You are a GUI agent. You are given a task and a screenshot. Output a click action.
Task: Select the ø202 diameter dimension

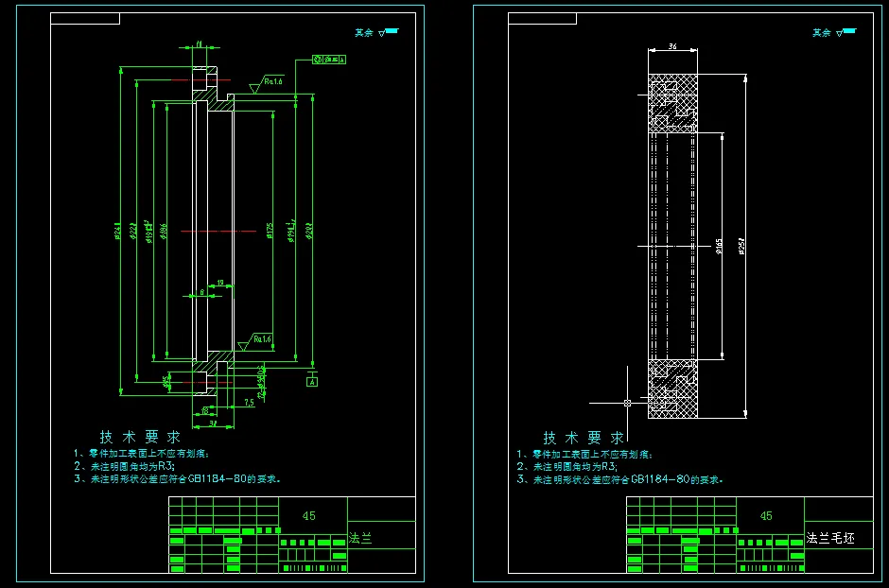(x=309, y=231)
